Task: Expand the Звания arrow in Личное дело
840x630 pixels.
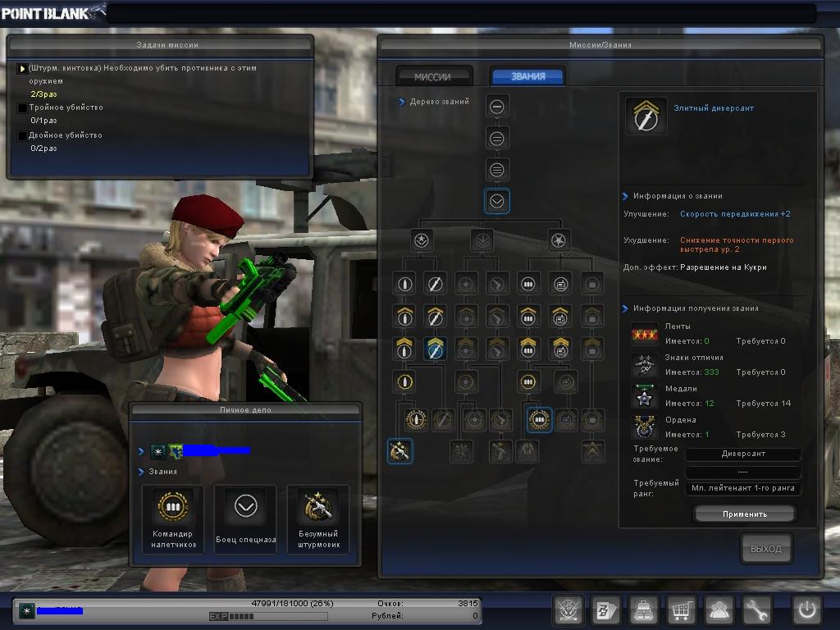Action: tap(141, 472)
